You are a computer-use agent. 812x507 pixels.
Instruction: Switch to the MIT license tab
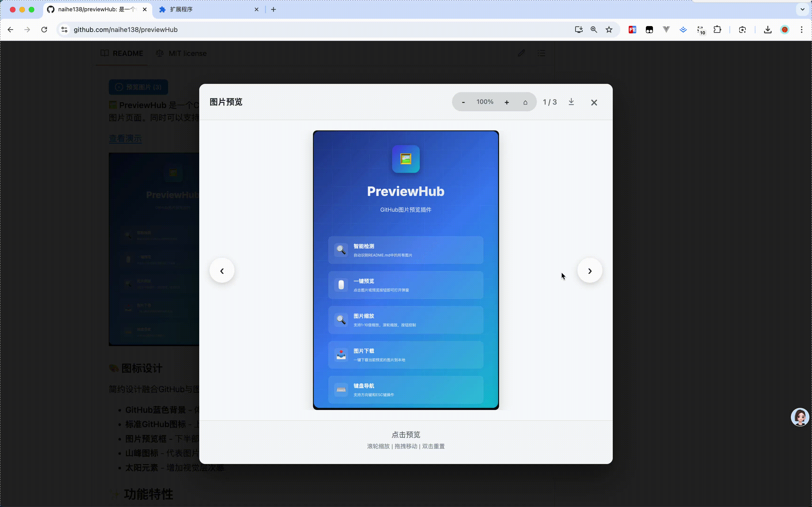click(x=181, y=53)
